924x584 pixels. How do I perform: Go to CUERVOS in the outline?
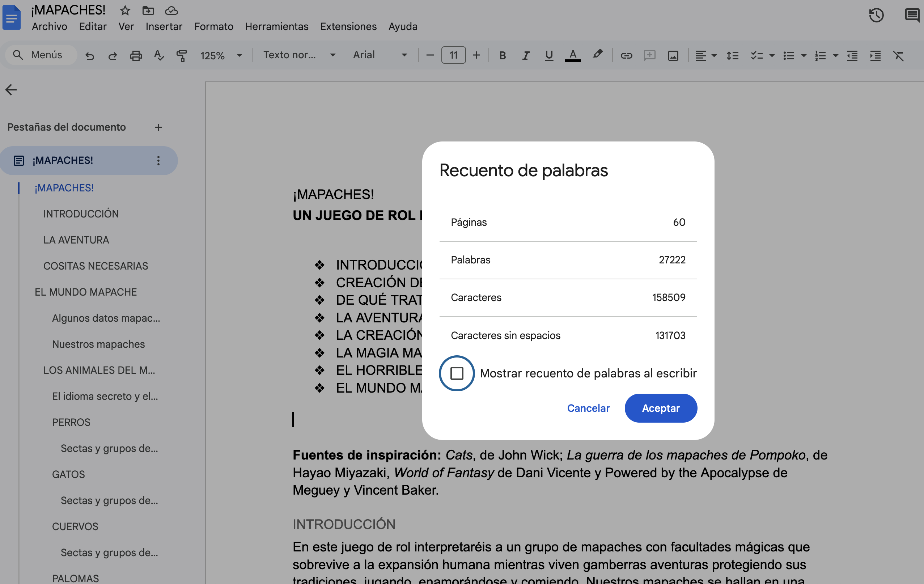tap(75, 527)
